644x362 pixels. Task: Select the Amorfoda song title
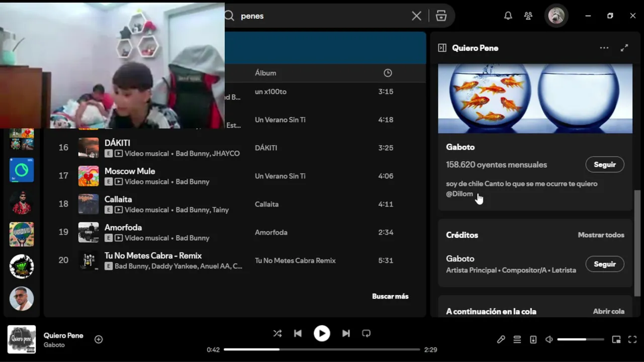coord(123,227)
